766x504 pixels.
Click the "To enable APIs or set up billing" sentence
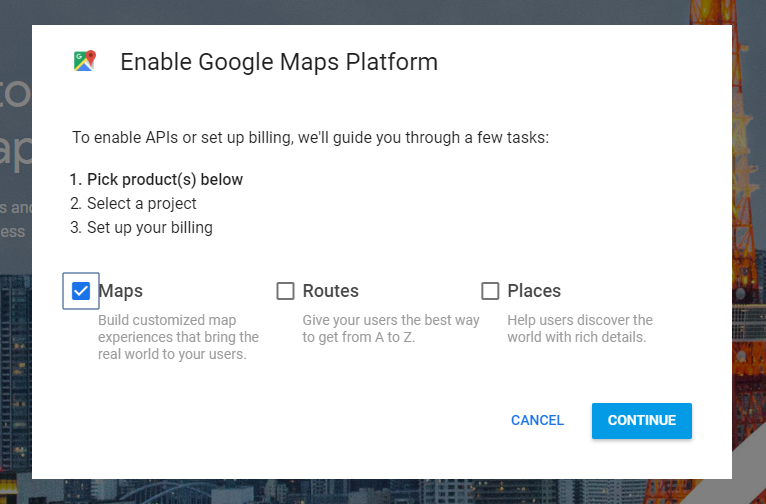click(x=311, y=138)
